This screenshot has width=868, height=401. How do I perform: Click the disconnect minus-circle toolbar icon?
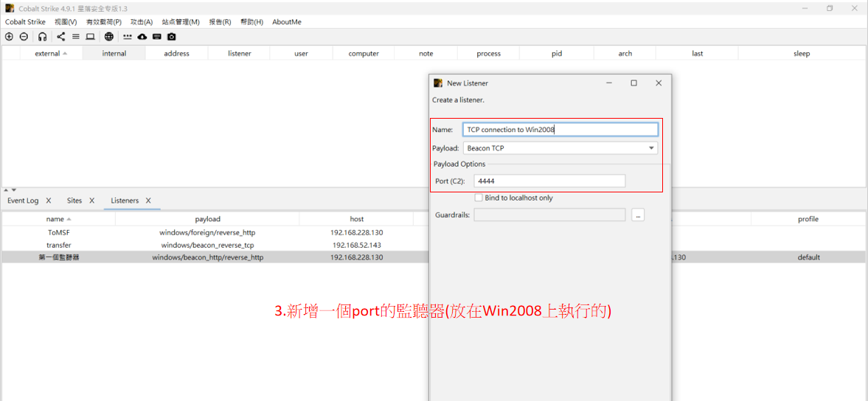tap(24, 37)
